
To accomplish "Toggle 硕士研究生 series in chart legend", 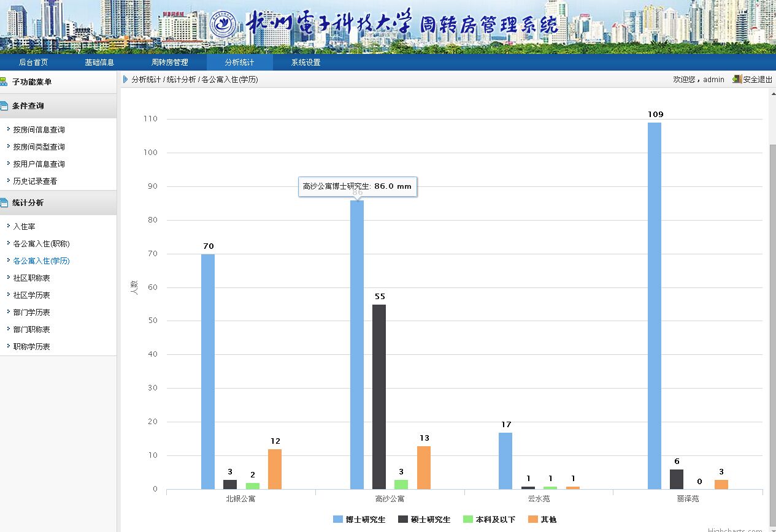I will pyautogui.click(x=424, y=519).
